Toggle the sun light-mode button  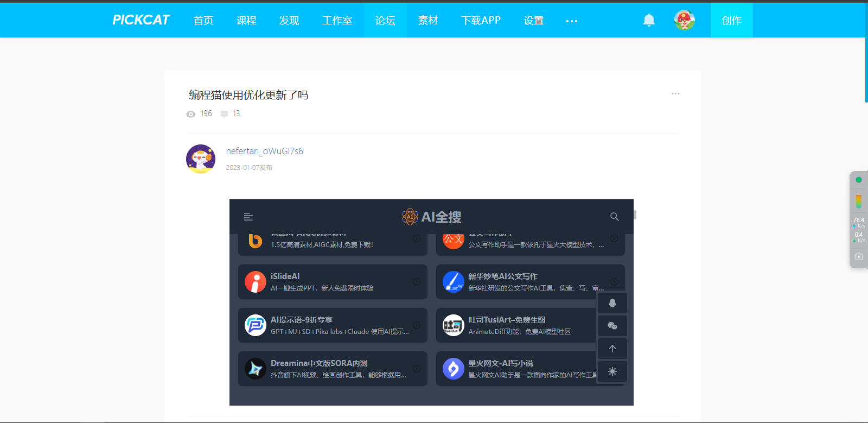(x=612, y=371)
